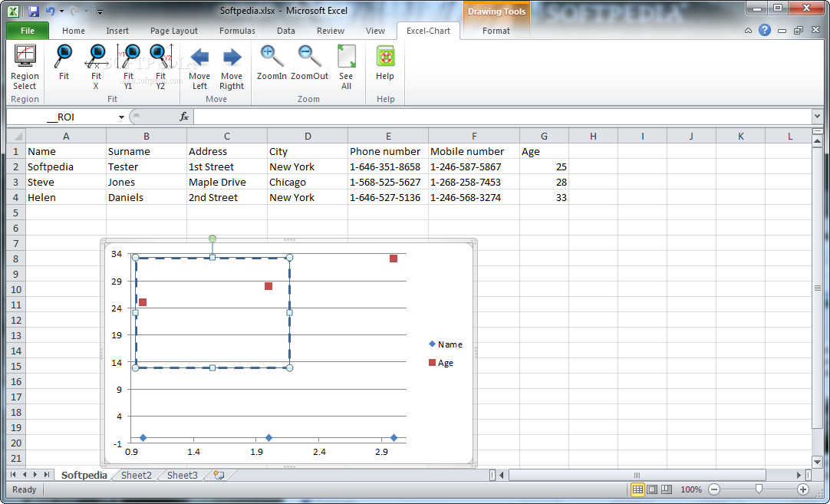The height and width of the screenshot is (504, 830).
Task: Open the File tab
Action: [28, 31]
